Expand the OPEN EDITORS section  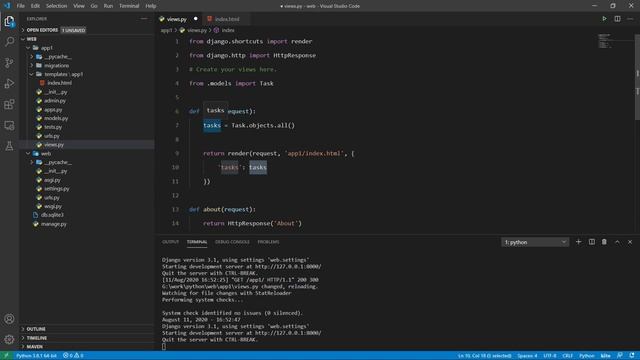(x=42, y=30)
